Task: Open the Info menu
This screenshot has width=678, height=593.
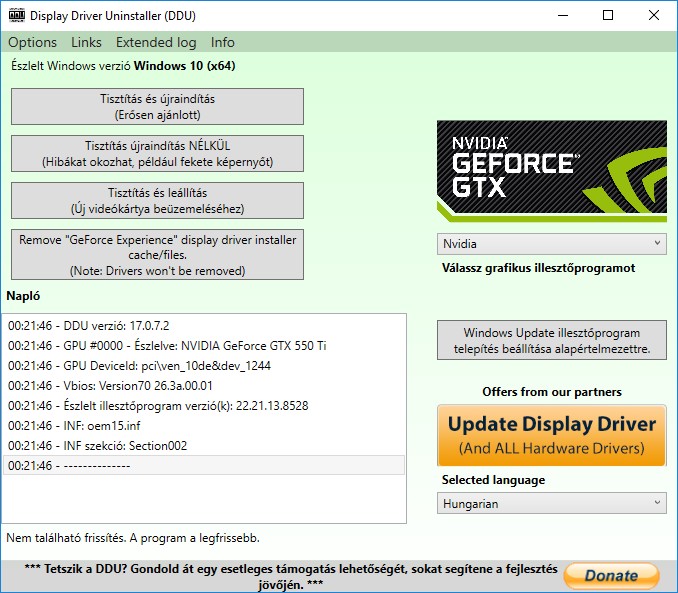Action: tap(223, 42)
